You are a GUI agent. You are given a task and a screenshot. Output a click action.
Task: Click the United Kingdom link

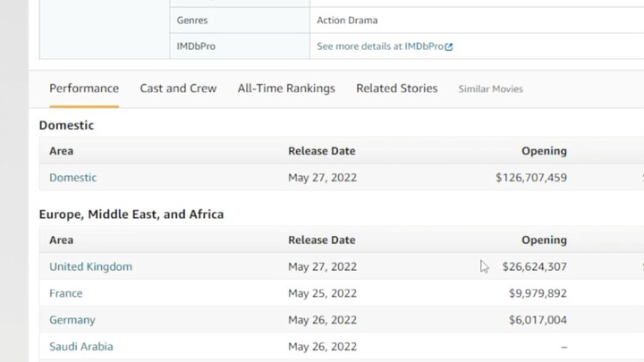click(x=90, y=266)
